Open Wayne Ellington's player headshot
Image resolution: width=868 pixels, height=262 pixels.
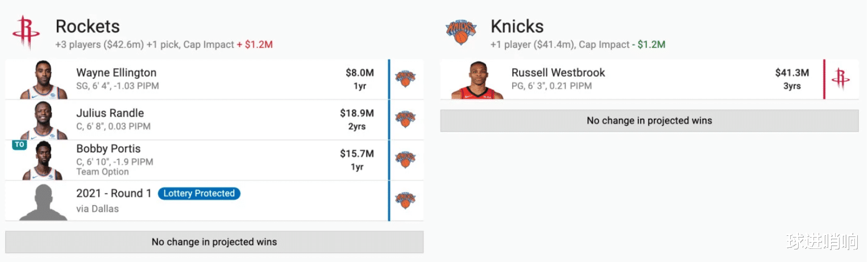[43, 80]
